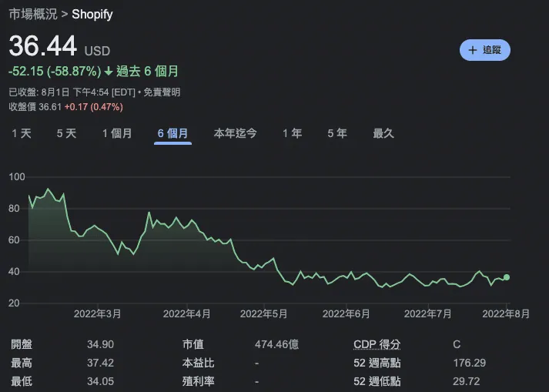549x392 pixels.
Task: Switch to the 最久 range tab
Action: point(383,133)
